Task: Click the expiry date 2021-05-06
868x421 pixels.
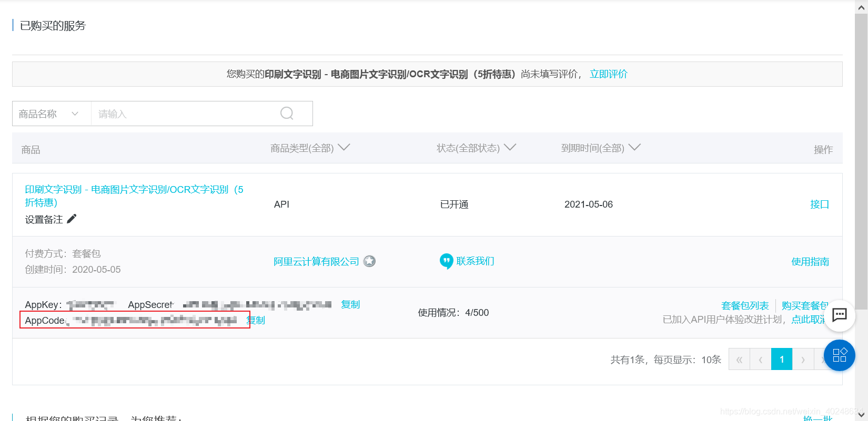Action: (x=589, y=204)
